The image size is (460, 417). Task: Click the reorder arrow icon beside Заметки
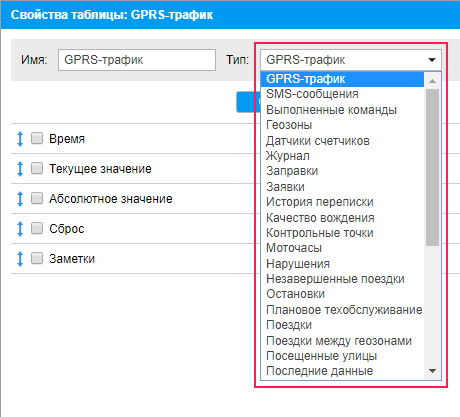coord(20,259)
